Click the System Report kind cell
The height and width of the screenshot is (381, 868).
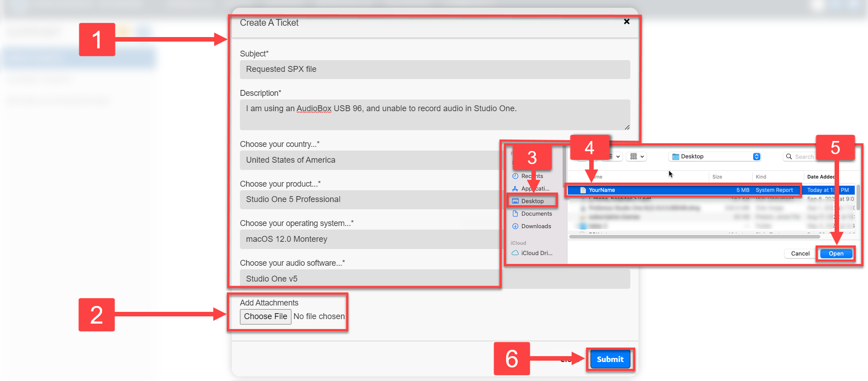[774, 190]
